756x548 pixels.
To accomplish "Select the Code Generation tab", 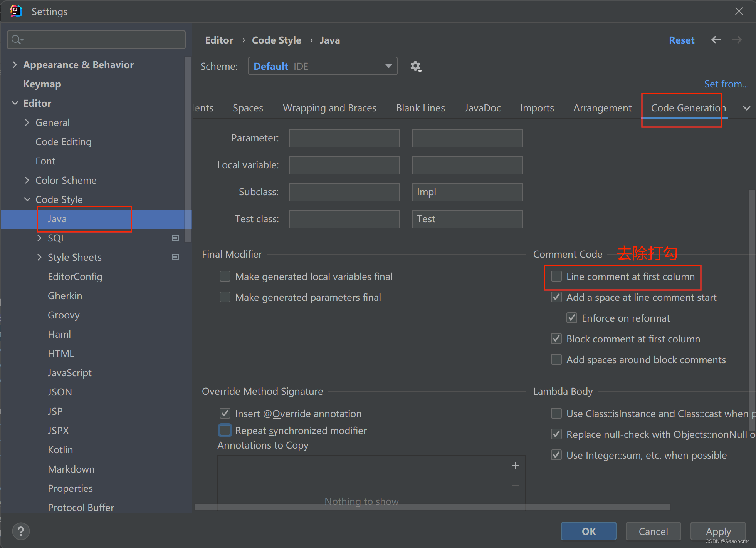I will click(688, 108).
